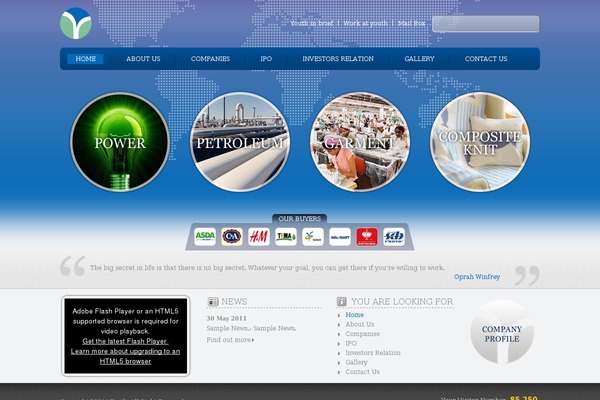Open the PETROLEUM pipeline circle
600x400 pixels.
point(240,142)
